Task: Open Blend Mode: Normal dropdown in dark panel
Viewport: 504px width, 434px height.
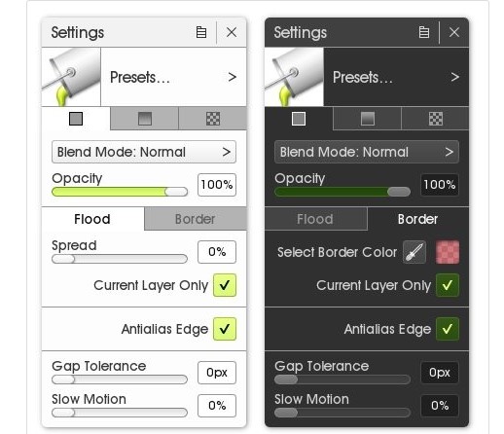Action: coord(367,152)
